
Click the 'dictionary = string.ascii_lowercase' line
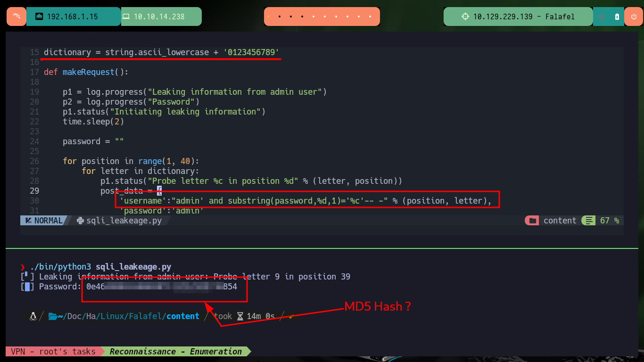pyautogui.click(x=161, y=52)
